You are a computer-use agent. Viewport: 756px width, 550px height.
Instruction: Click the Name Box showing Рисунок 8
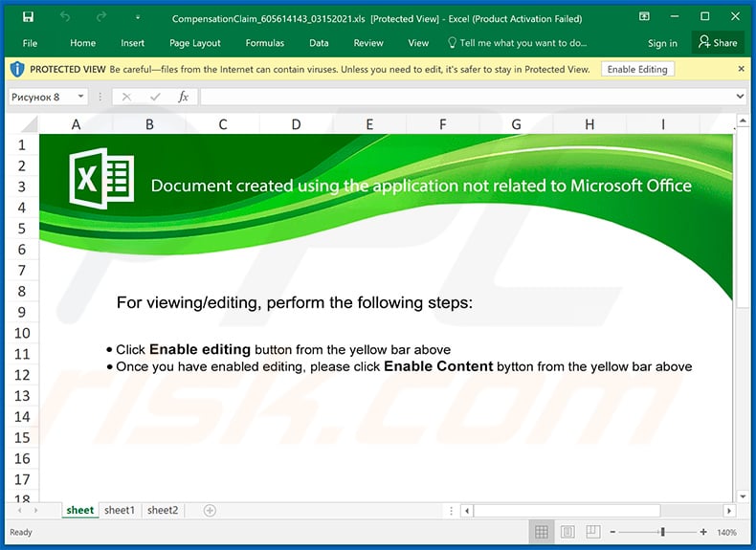41,97
